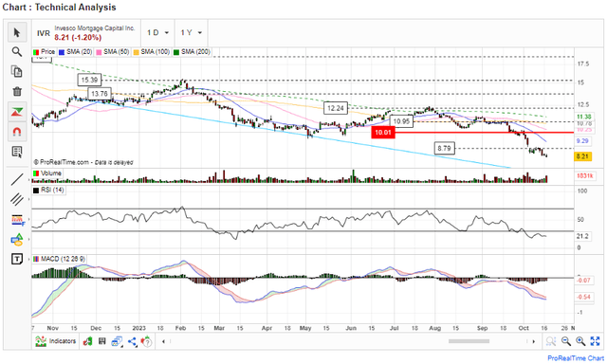Image resolution: width=607 pixels, height=364 pixels.
Task: Click the greyed zoom reset magnifier icon
Action: [551, 341]
